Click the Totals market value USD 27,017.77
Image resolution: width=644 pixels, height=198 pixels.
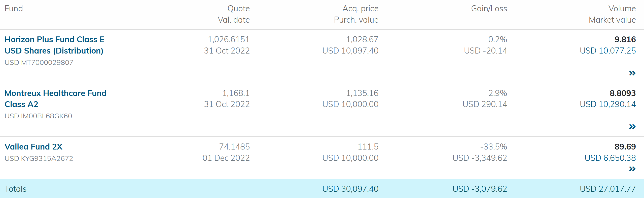[607, 189]
